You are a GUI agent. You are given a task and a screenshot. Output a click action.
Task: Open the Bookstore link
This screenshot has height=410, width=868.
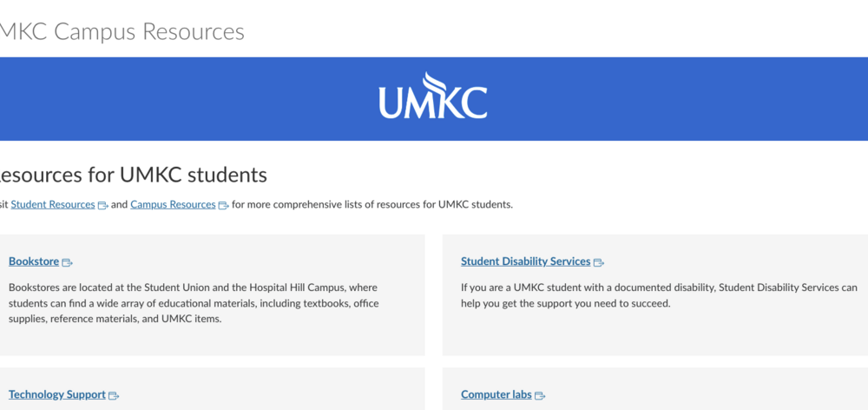pyautogui.click(x=35, y=261)
